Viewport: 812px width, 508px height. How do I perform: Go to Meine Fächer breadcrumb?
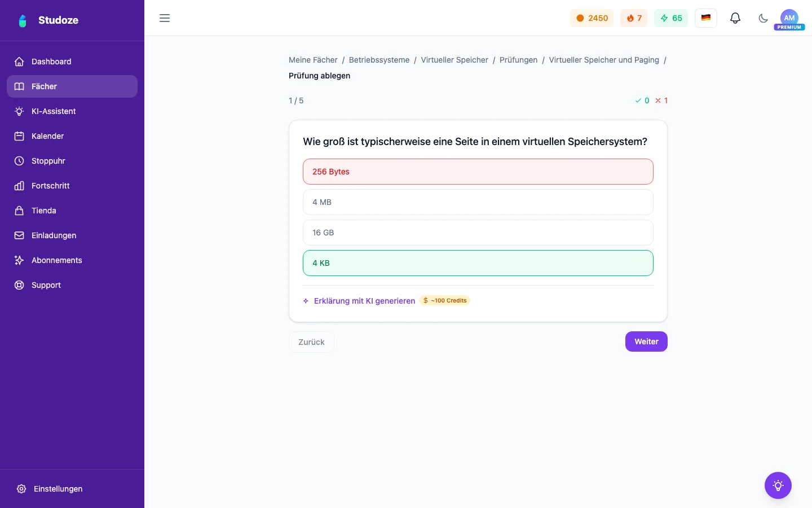(x=313, y=60)
